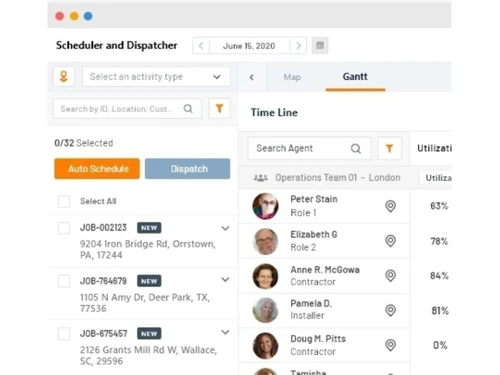Image resolution: width=500 pixels, height=375 pixels.
Task: Click the 0/32 Selected counter
Action: click(84, 143)
